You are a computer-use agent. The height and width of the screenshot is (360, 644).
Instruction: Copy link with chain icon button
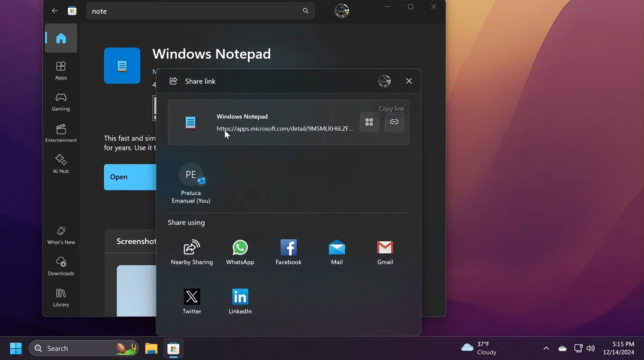point(394,122)
